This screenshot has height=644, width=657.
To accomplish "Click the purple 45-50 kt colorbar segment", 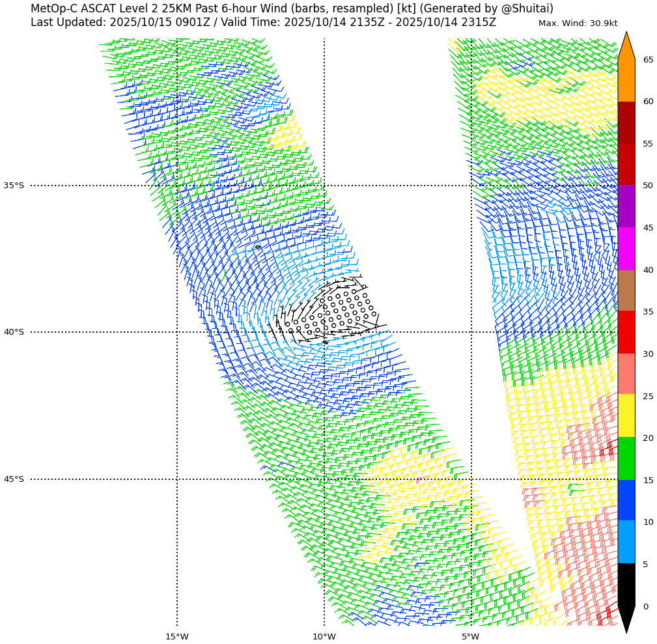I will pyautogui.click(x=626, y=206).
